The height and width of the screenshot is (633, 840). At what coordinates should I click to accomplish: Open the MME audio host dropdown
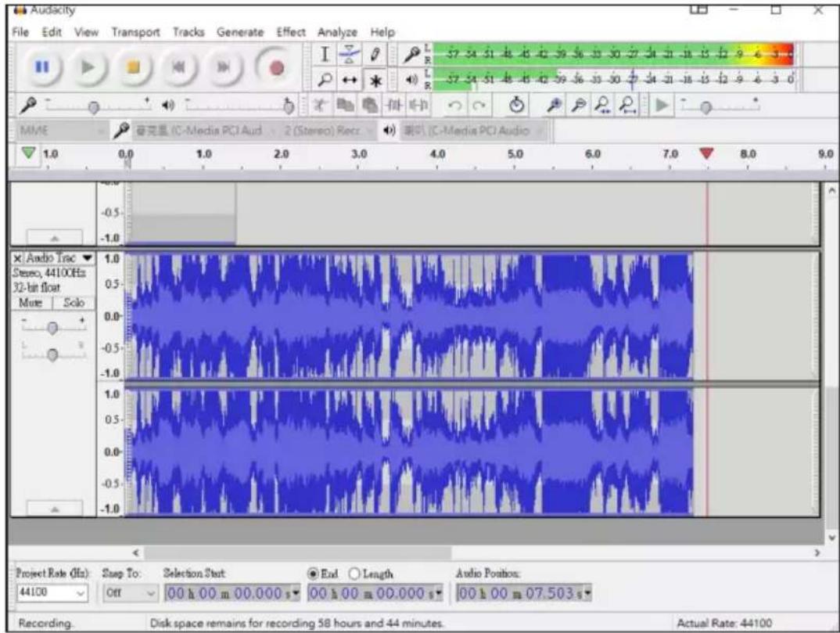(62, 130)
